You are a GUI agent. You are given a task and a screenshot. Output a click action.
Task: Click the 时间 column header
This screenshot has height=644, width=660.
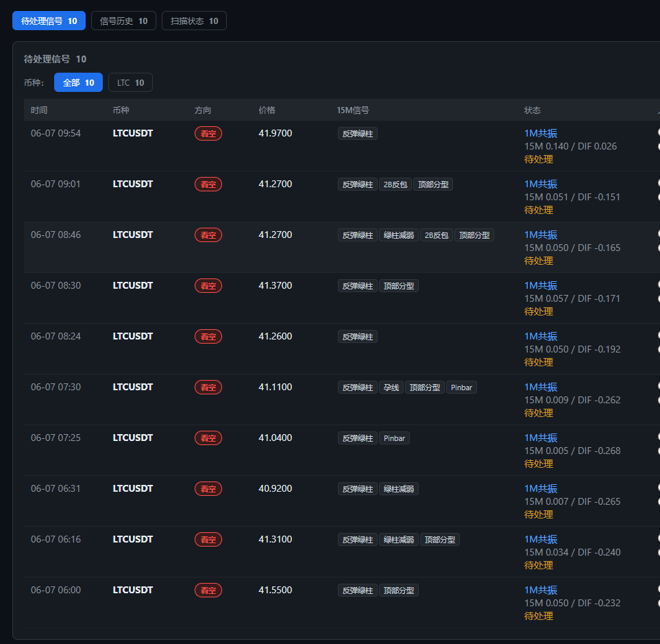point(39,110)
